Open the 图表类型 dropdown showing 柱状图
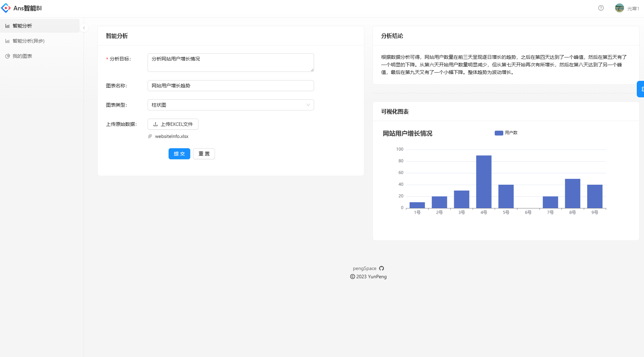Viewport: 644px width, 357px height. [x=230, y=105]
